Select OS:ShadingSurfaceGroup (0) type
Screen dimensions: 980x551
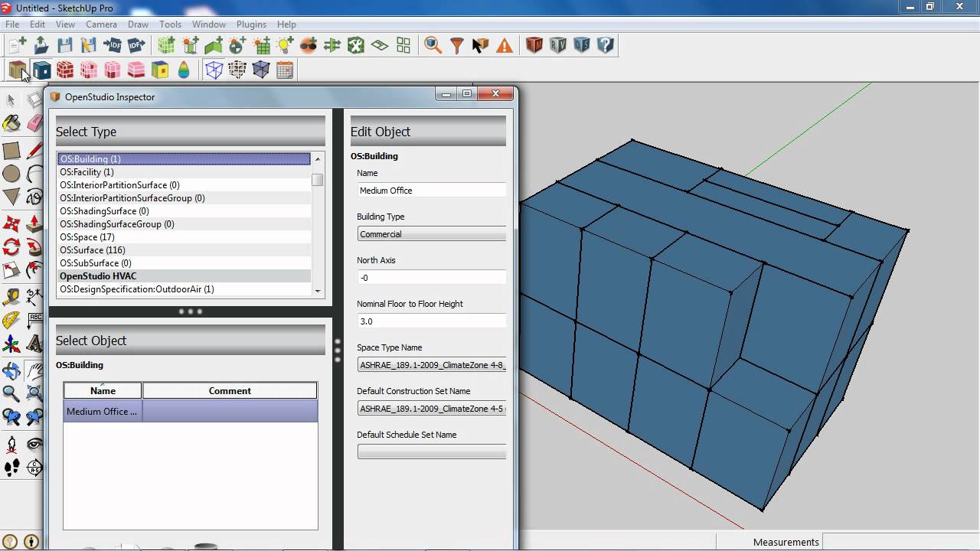[x=184, y=224]
